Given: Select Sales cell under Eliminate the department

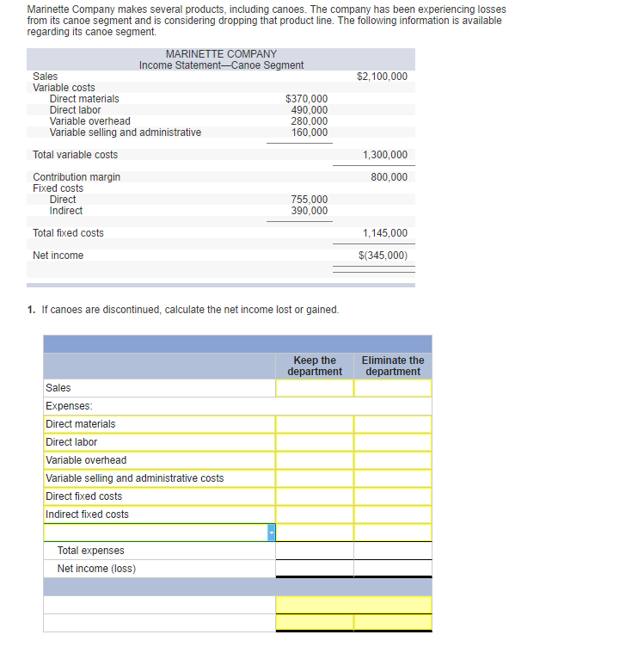Looking at the screenshot, I should [x=393, y=388].
